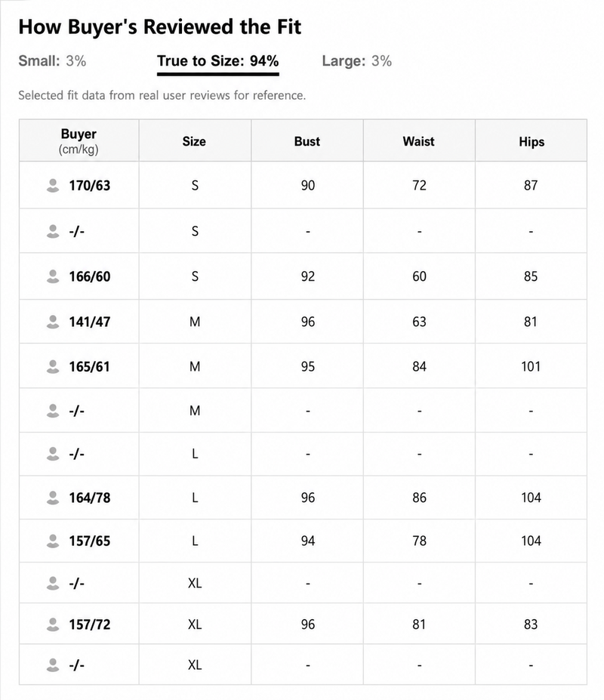The image size is (604, 700).
Task: Click the Hips column header
Action: tap(532, 141)
